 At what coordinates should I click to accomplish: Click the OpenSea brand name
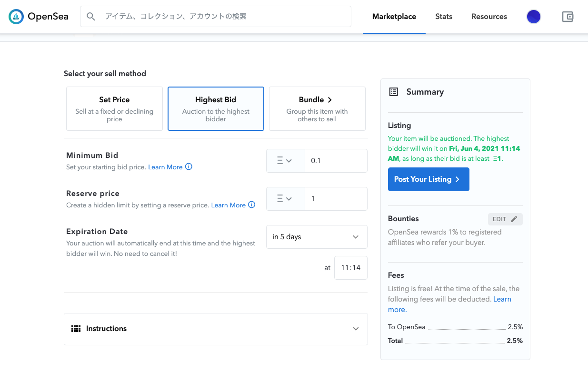tap(48, 17)
